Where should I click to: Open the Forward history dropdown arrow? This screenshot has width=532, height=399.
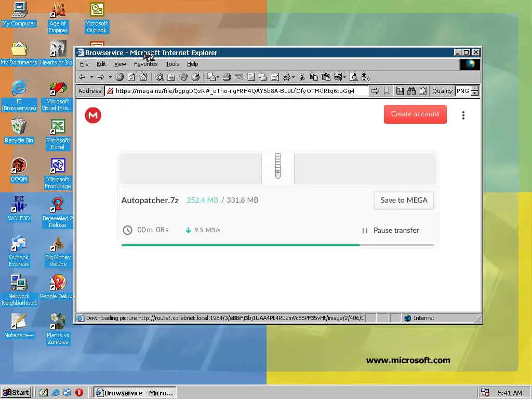pos(110,77)
